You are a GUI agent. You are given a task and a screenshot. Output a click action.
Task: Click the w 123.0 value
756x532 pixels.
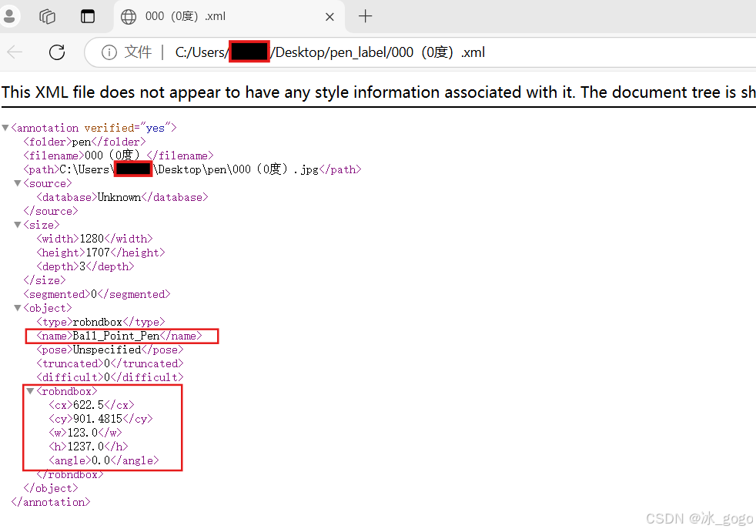tap(82, 433)
